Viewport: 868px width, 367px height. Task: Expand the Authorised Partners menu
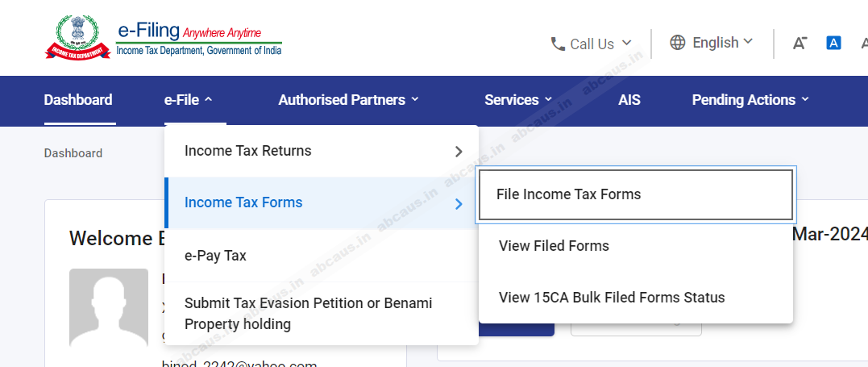[348, 100]
